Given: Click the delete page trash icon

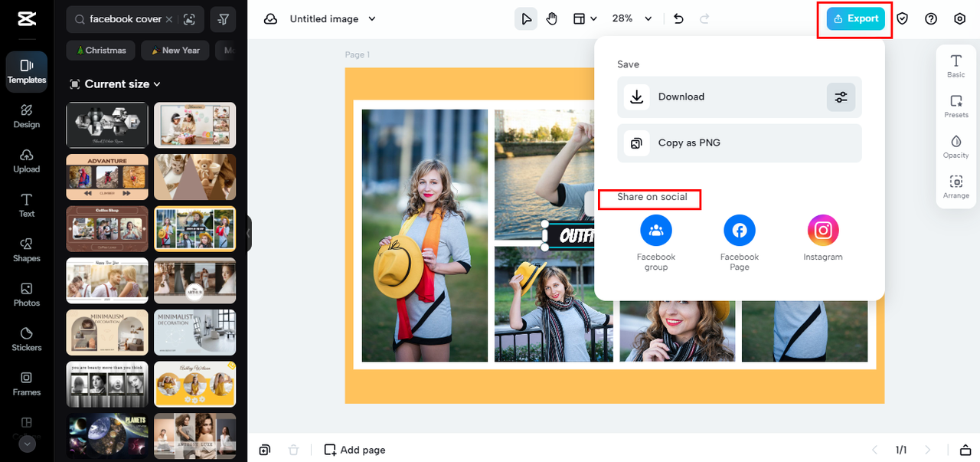Looking at the screenshot, I should pos(293,450).
